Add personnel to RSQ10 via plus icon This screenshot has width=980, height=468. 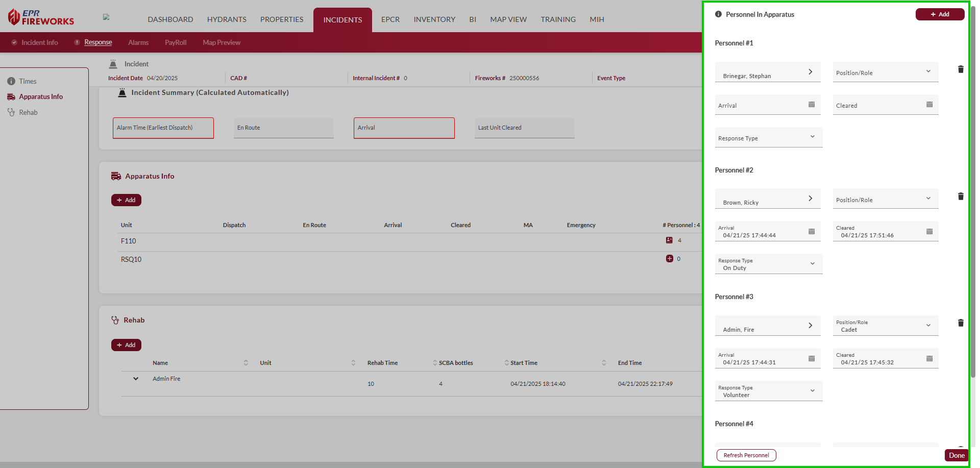point(669,259)
